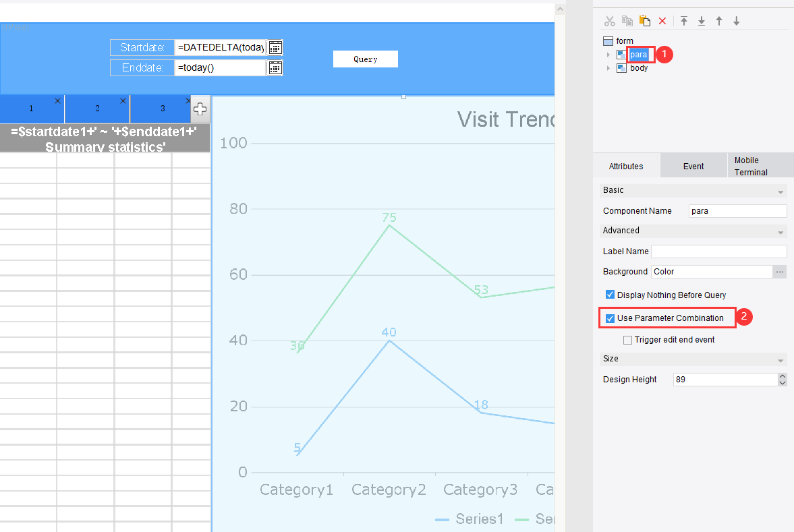Enable Trigger edit end event checkbox
Viewport: 794px width, 532px height.
(x=627, y=340)
